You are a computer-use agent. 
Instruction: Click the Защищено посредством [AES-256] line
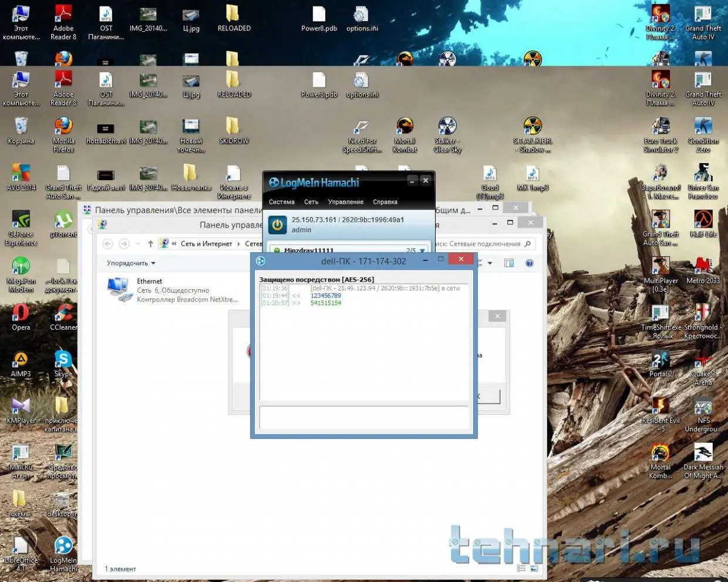tap(316, 279)
